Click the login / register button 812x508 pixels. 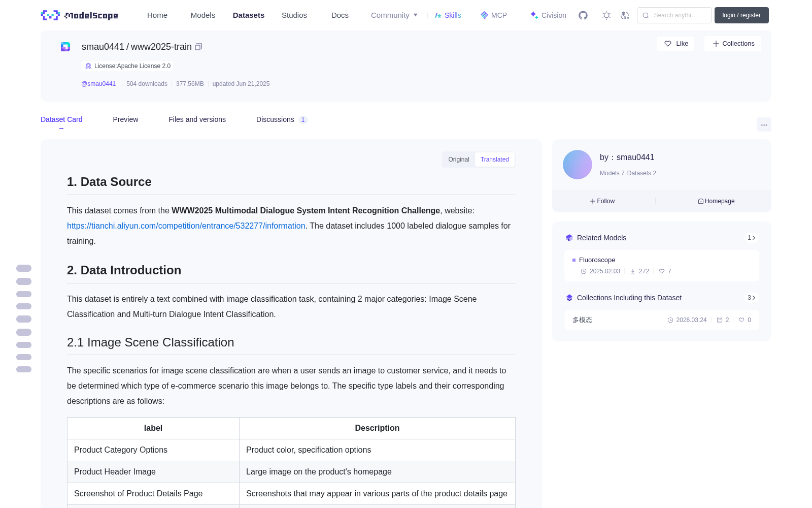coord(741,15)
